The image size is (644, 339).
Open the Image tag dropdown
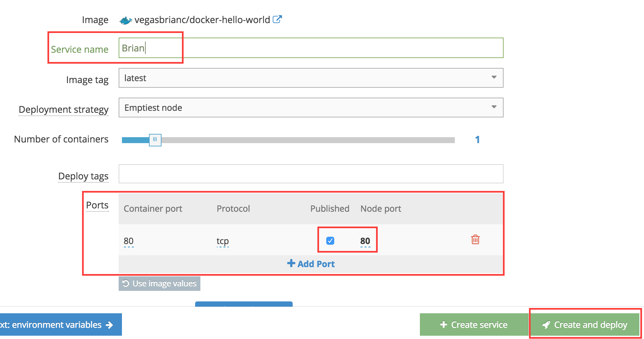tap(494, 78)
